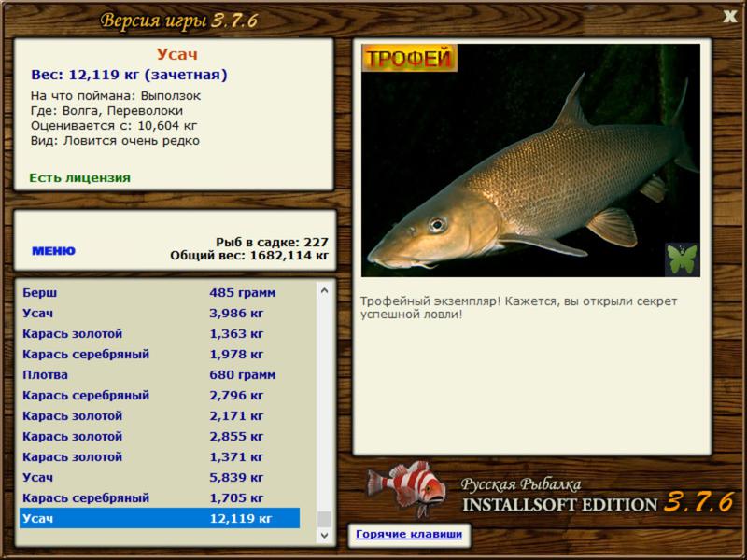This screenshot has width=747, height=560.
Task: Select the Усач weighing 3,986 кг
Action: (x=159, y=314)
